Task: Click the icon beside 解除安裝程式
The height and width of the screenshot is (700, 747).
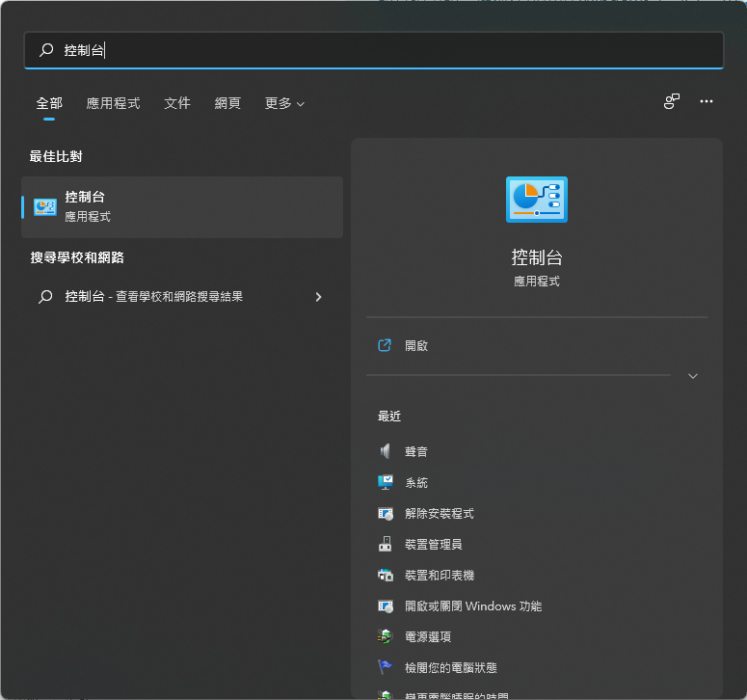Action: tap(385, 514)
